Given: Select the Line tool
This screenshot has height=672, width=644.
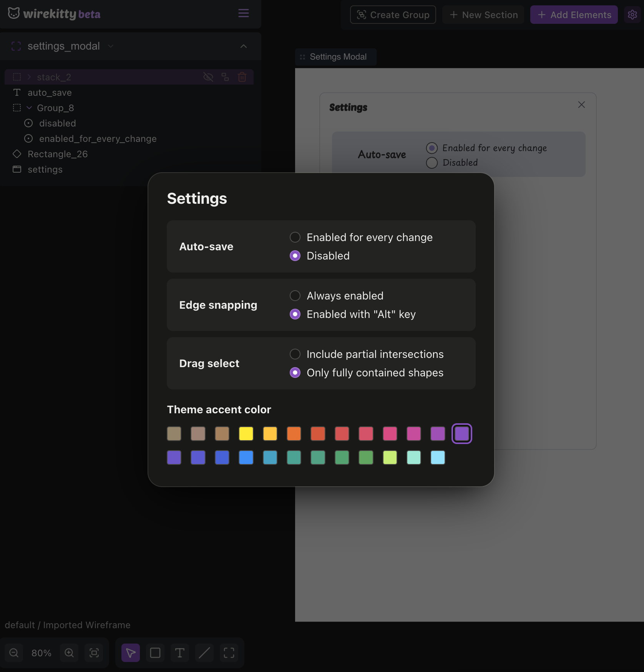Looking at the screenshot, I should pos(204,652).
